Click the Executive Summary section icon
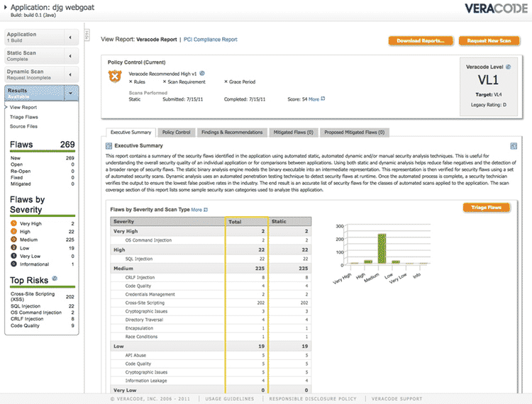This screenshot has width=532, height=404. click(x=109, y=146)
